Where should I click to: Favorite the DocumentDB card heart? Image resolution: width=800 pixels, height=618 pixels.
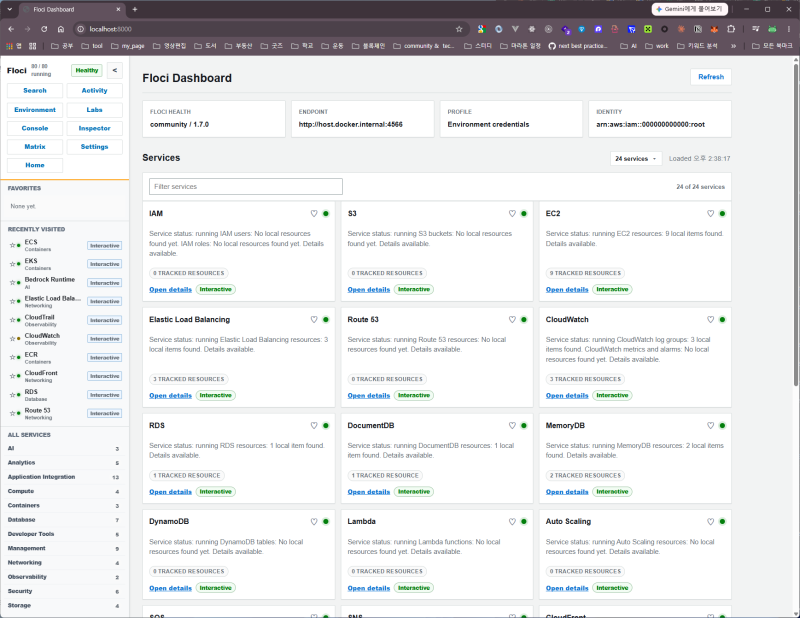click(512, 426)
